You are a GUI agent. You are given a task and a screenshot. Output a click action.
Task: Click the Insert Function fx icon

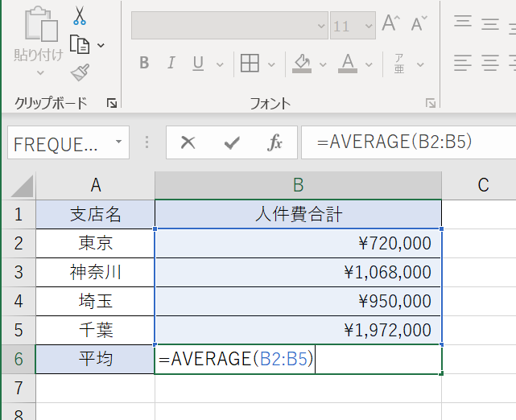click(x=275, y=142)
